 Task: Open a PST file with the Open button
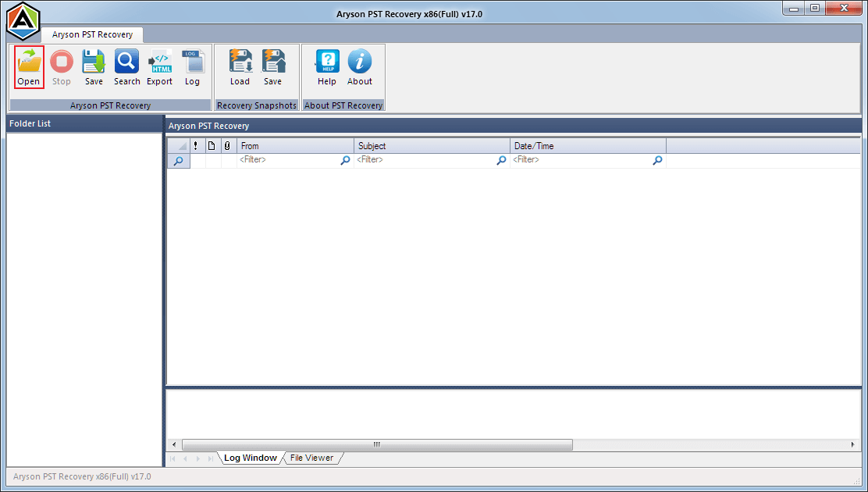click(29, 67)
